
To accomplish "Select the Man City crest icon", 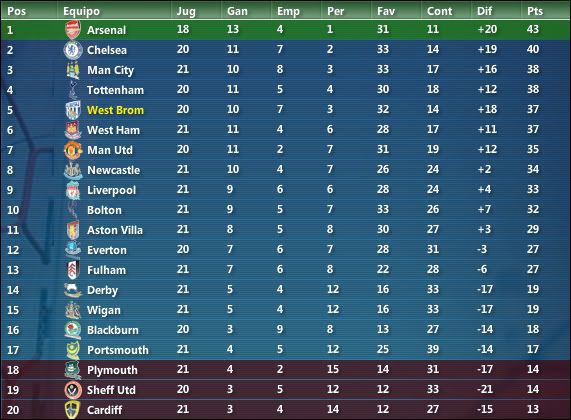I will coord(73,70).
